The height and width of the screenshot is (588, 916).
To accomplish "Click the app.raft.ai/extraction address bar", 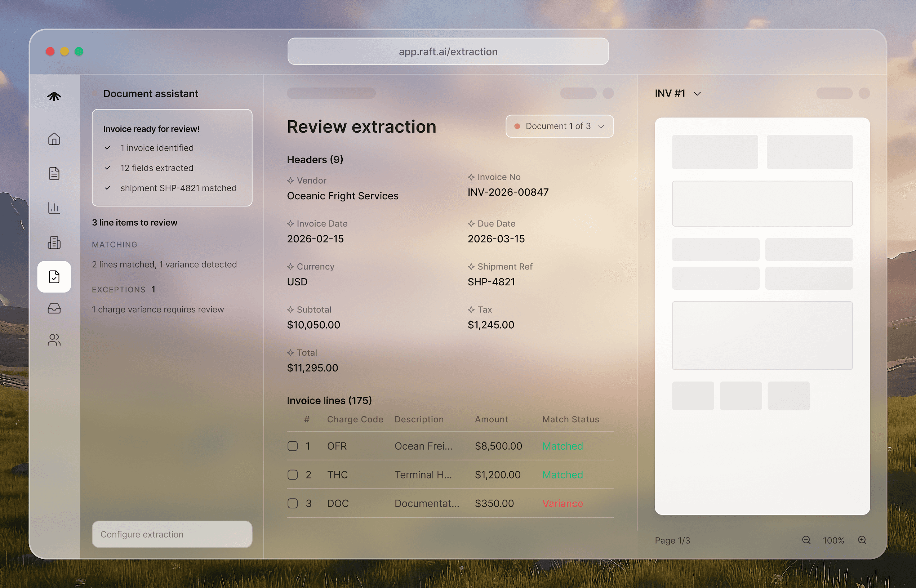I will point(448,52).
